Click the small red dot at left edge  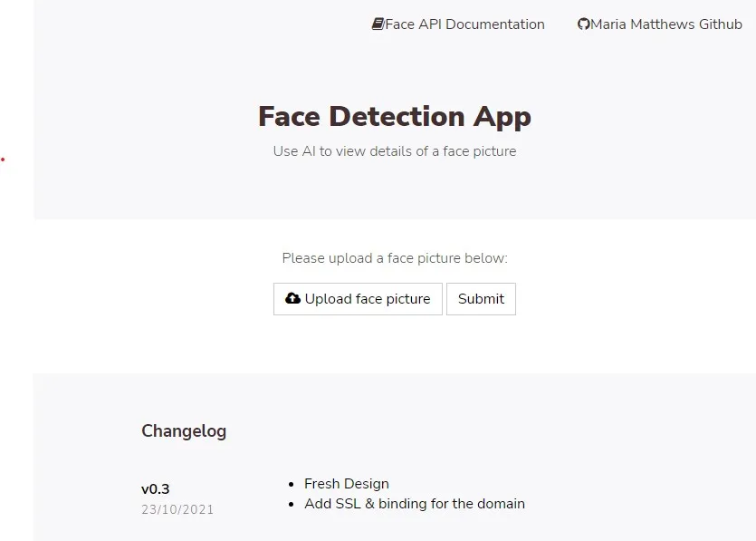[3, 159]
